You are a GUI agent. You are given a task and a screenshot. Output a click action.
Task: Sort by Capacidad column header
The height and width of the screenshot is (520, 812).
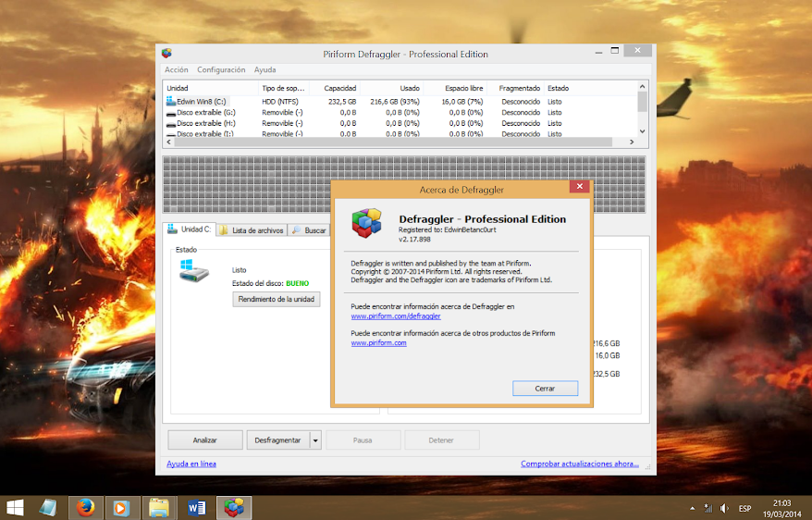pos(335,88)
